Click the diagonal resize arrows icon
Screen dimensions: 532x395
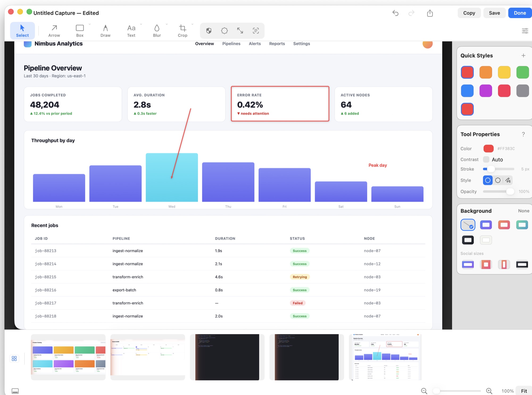pos(240,31)
